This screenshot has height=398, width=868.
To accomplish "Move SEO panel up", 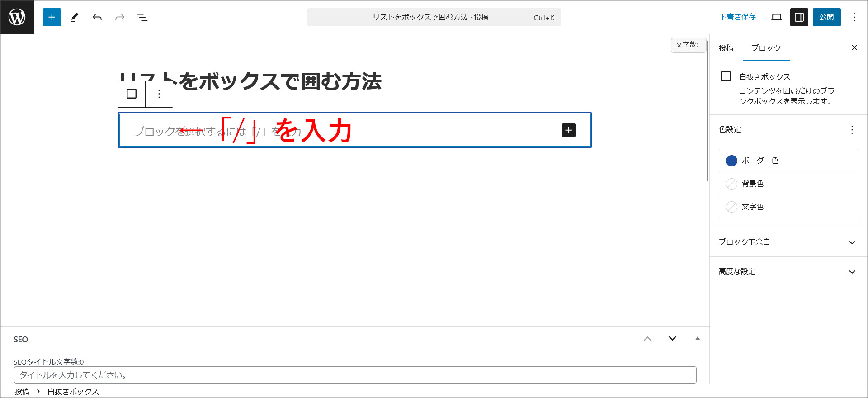I will pyautogui.click(x=648, y=339).
